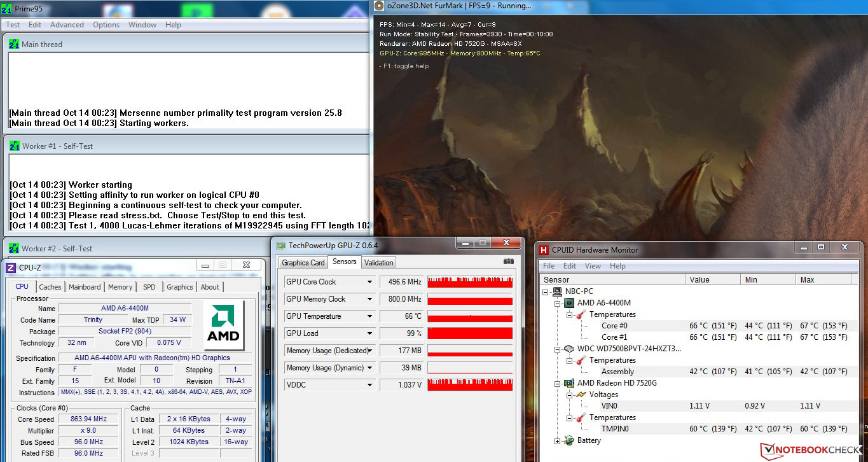Open the GPU Temperature sensor dropdown
Screen dimensions: 868x462
pos(369,316)
